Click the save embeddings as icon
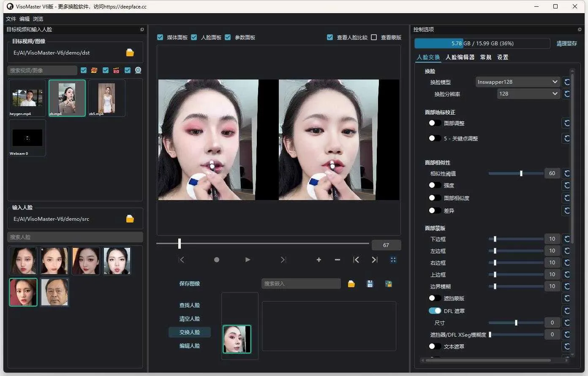Screen dimensions: 588x376 389,284
